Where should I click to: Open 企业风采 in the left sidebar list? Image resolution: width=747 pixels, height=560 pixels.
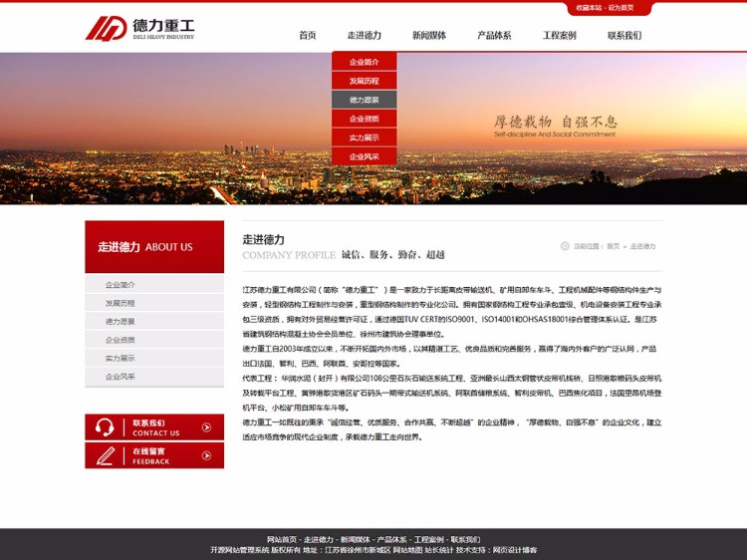154,377
